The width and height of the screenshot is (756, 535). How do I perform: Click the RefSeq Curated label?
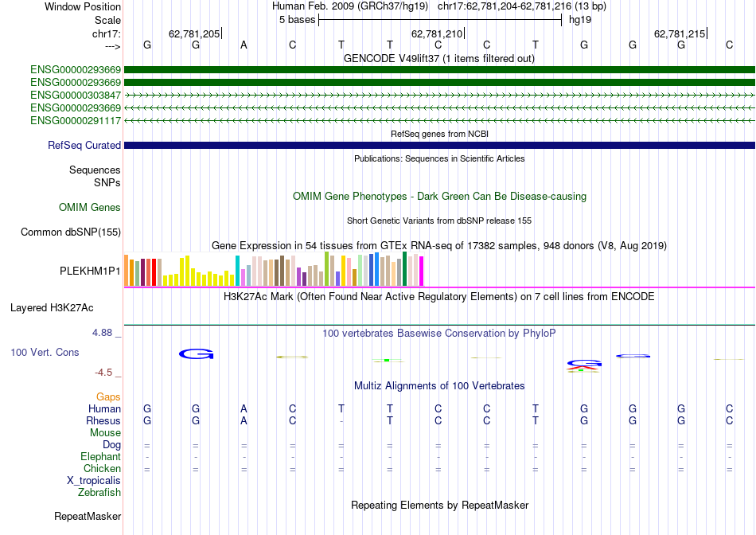coord(84,145)
